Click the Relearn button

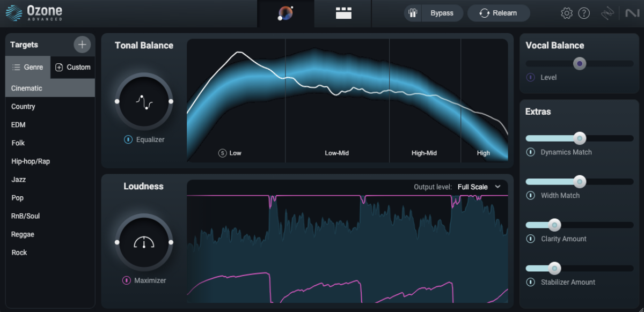pyautogui.click(x=499, y=13)
